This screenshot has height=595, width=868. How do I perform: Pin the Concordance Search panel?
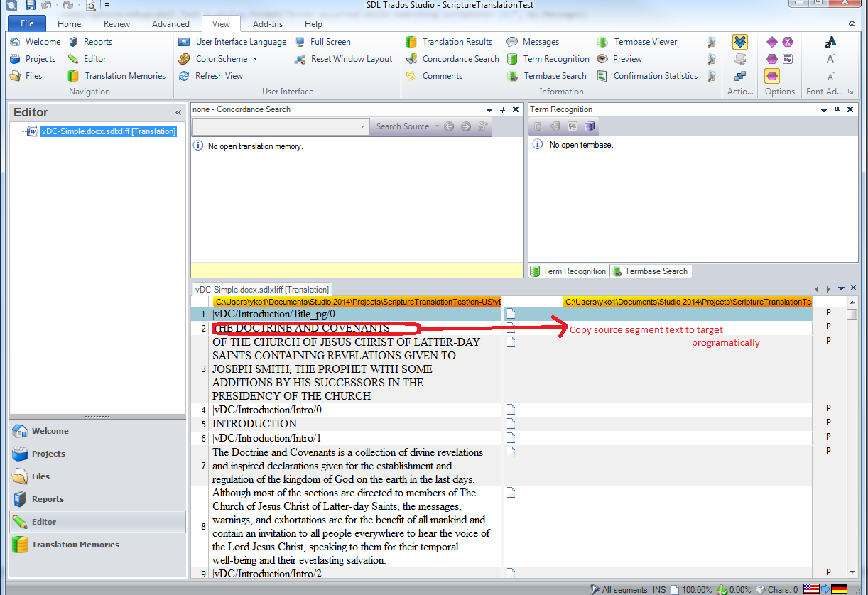click(502, 110)
